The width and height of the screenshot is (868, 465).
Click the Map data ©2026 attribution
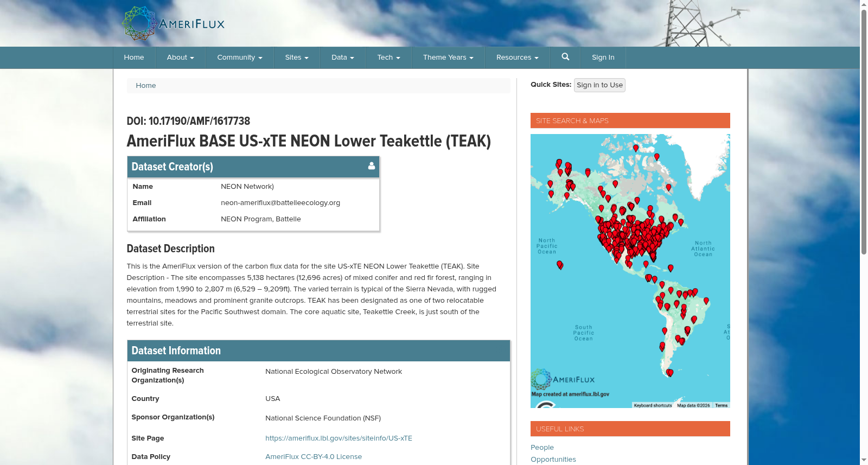point(693,405)
